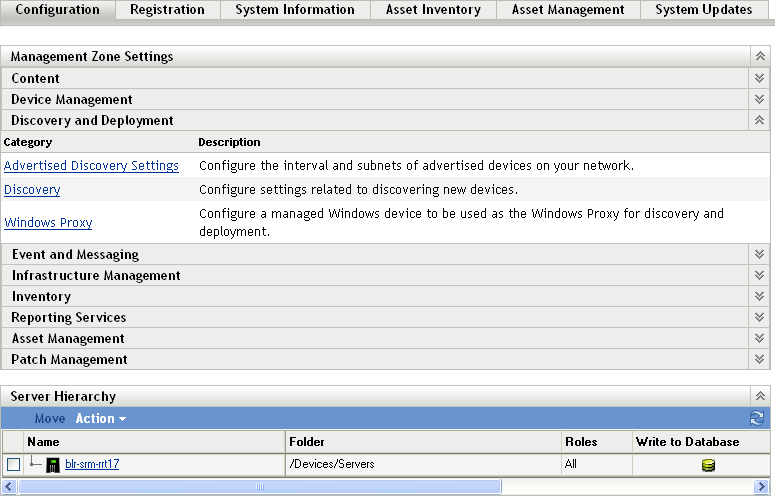
Task: Refresh the Server Hierarchy list
Action: point(757,419)
